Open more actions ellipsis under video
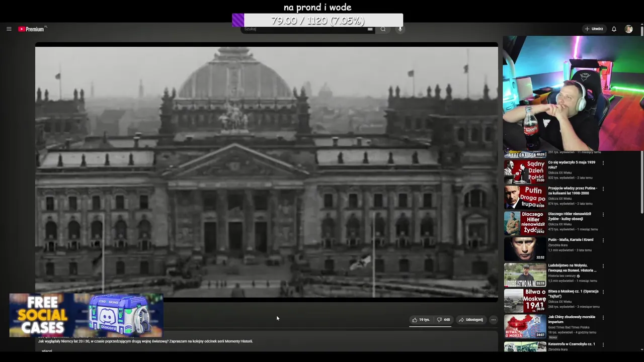Screen dimensions: 644x362 493,320
